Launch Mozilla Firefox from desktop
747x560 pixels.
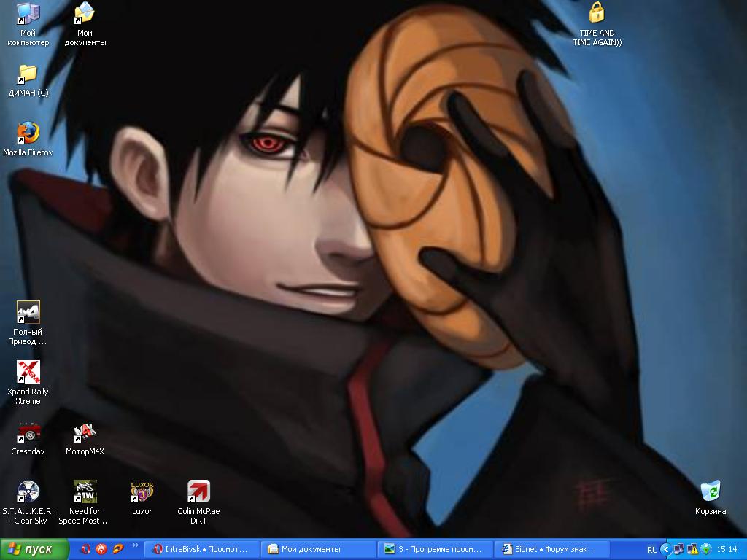[28, 133]
